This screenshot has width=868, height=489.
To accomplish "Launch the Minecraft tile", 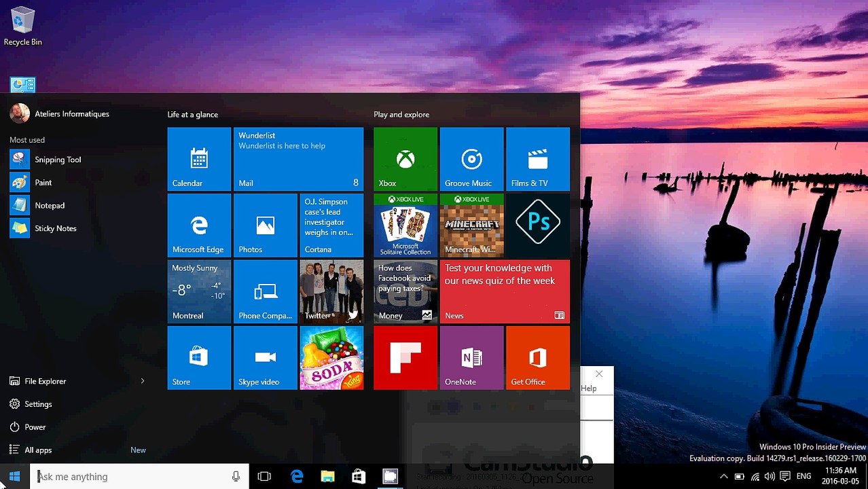I will (x=471, y=225).
